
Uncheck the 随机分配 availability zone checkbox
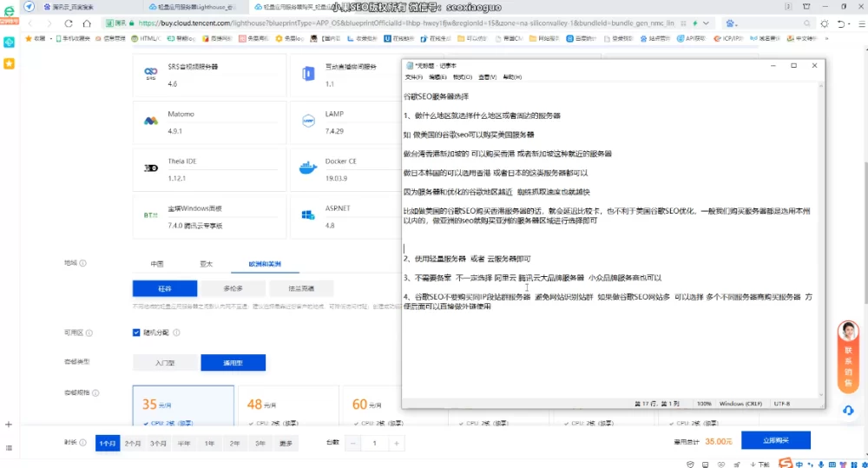click(136, 333)
